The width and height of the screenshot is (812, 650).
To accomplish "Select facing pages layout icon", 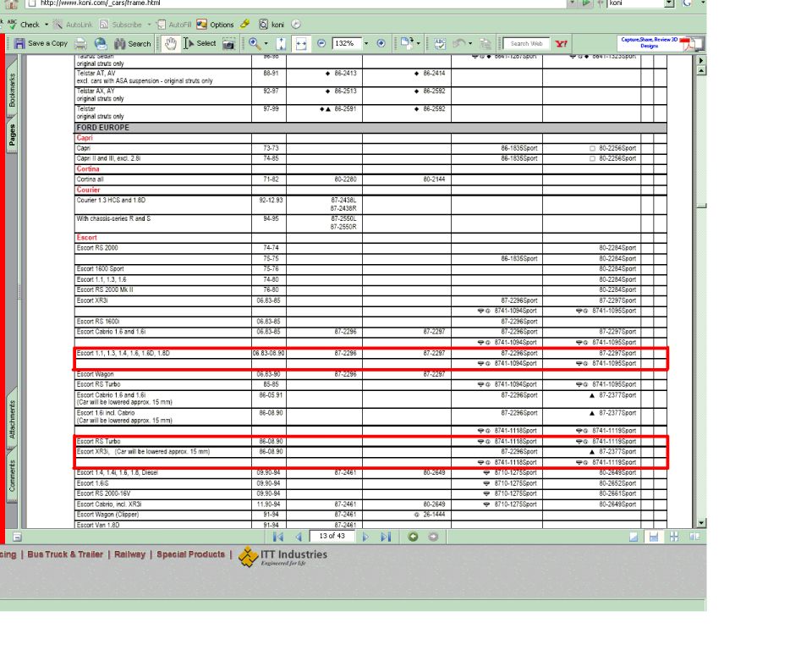I will 694,537.
